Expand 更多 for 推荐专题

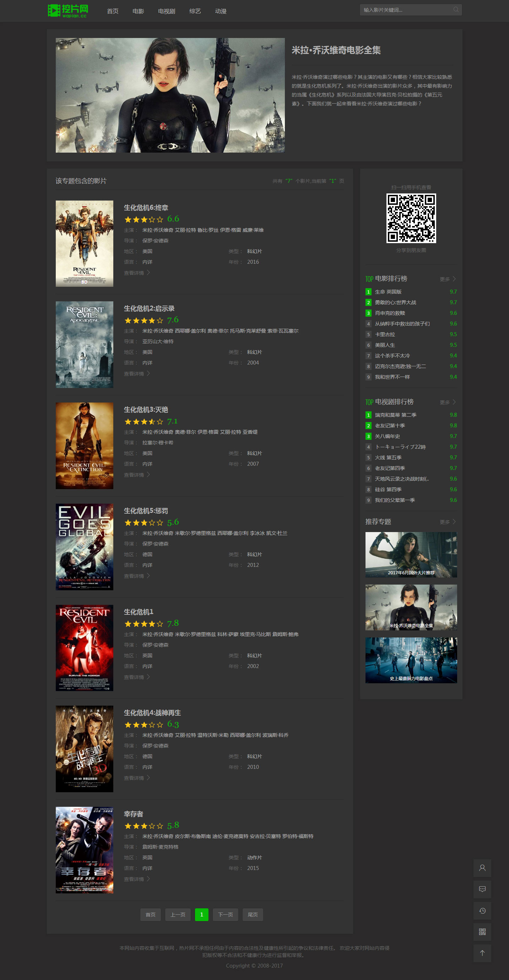(448, 522)
